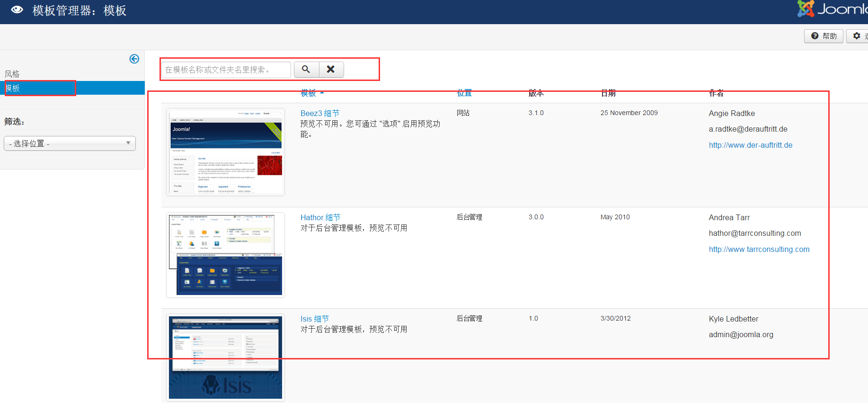Image resolution: width=868 pixels, height=403 pixels.
Task: Visit http://www.der-auftritt.de link
Action: click(751, 145)
